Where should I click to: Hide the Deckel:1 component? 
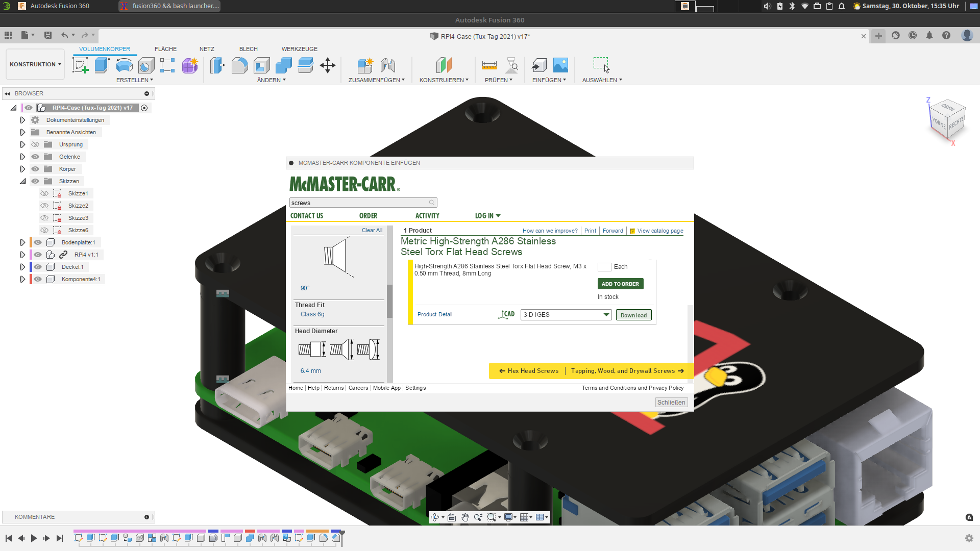[38, 267]
